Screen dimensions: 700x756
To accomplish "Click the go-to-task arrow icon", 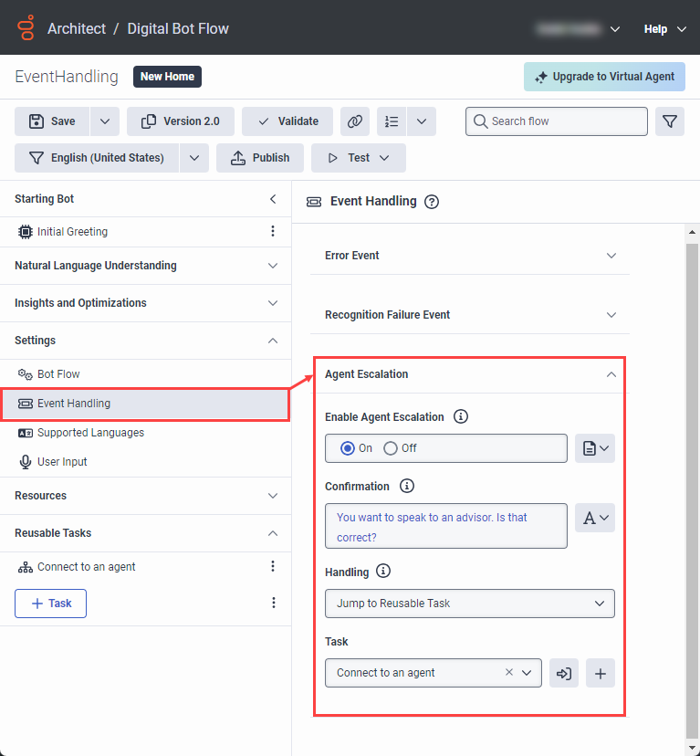I will click(564, 673).
